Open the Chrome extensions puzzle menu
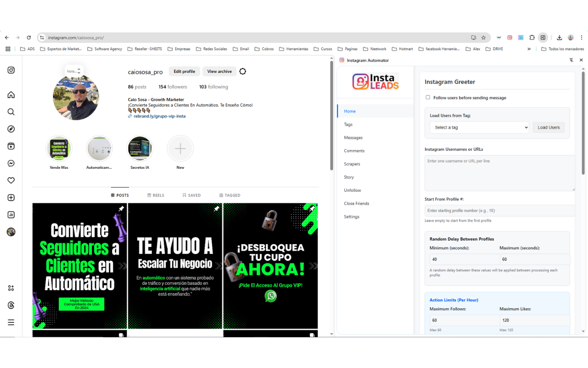The height and width of the screenshot is (368, 588). [x=531, y=37]
